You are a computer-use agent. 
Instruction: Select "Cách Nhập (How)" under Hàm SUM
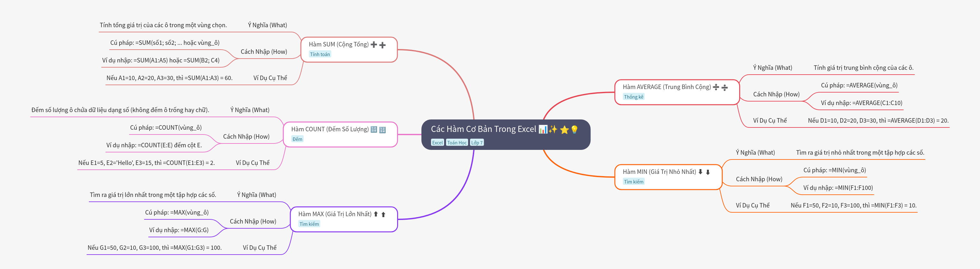(264, 52)
